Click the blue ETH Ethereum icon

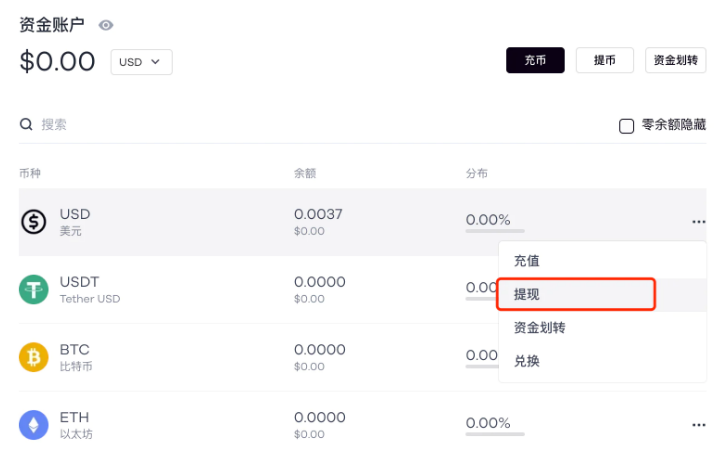click(x=33, y=425)
